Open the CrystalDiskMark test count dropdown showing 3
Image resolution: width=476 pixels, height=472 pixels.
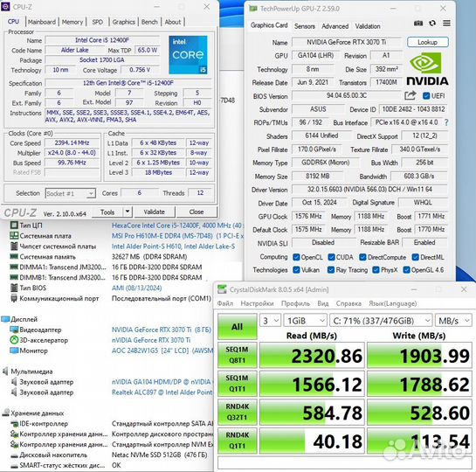tap(270, 321)
